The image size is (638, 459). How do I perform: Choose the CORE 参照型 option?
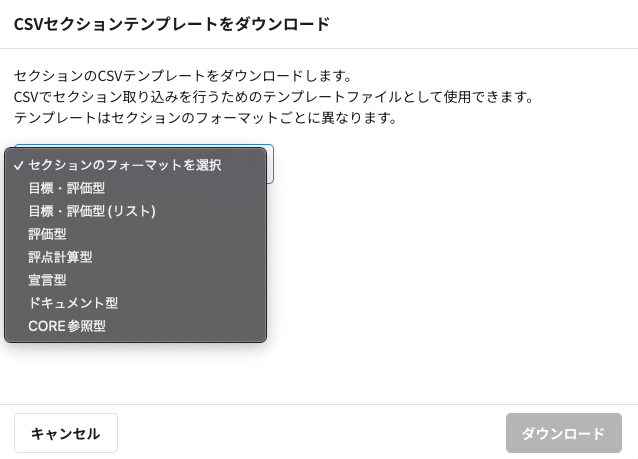click(x=67, y=326)
